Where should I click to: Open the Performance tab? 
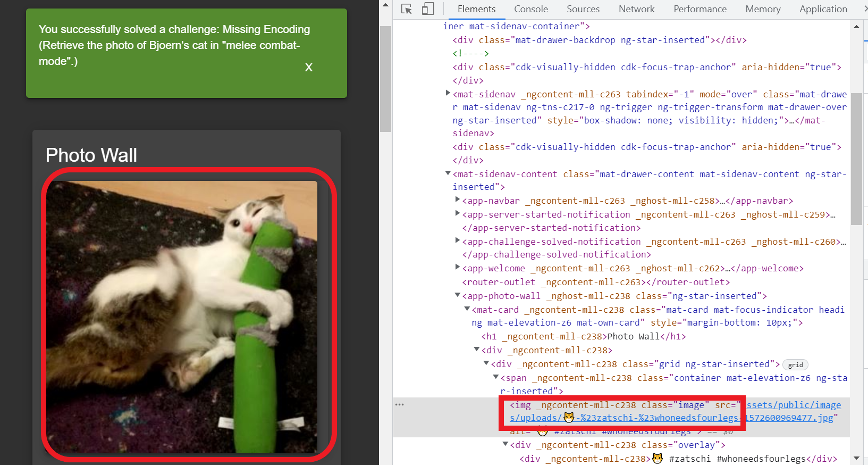(700, 9)
